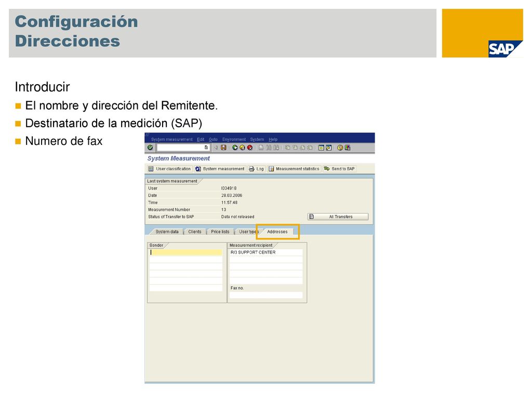Collapse the command field with the triangle arrow
The image size is (532, 399).
pyautogui.click(x=216, y=148)
